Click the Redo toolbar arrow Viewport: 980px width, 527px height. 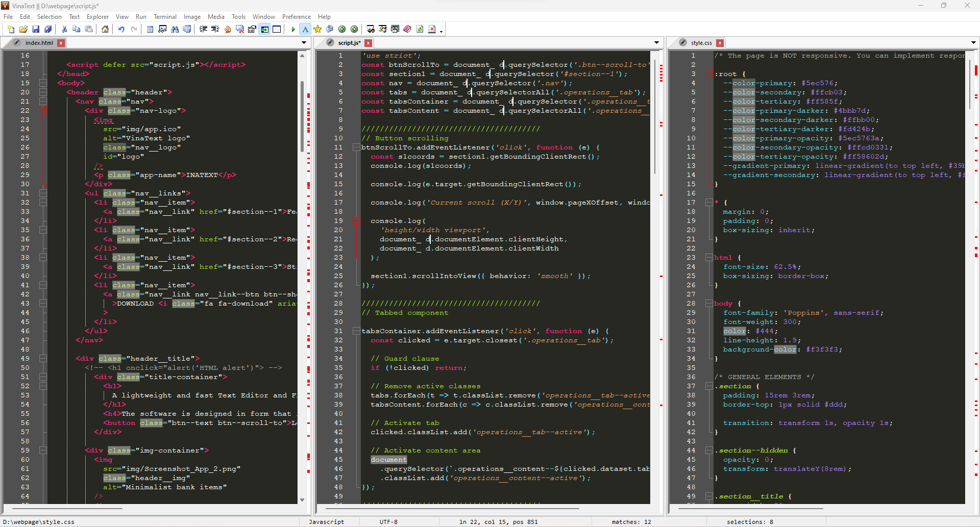point(134,29)
